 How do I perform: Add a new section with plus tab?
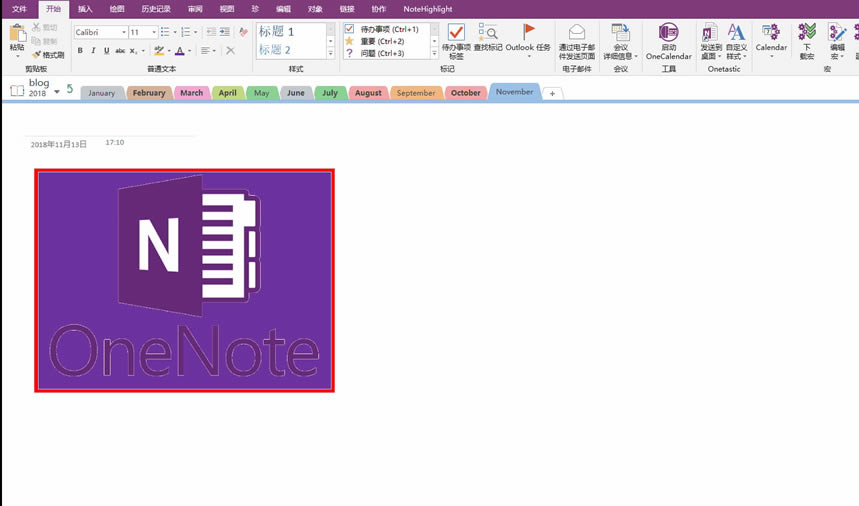[552, 94]
